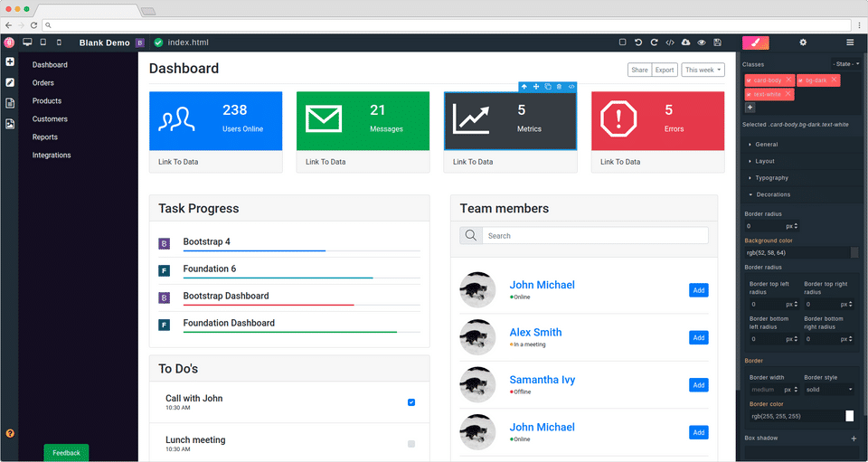868x462 pixels.
Task: Open the pages document icon in sidebar
Action: (x=10, y=103)
